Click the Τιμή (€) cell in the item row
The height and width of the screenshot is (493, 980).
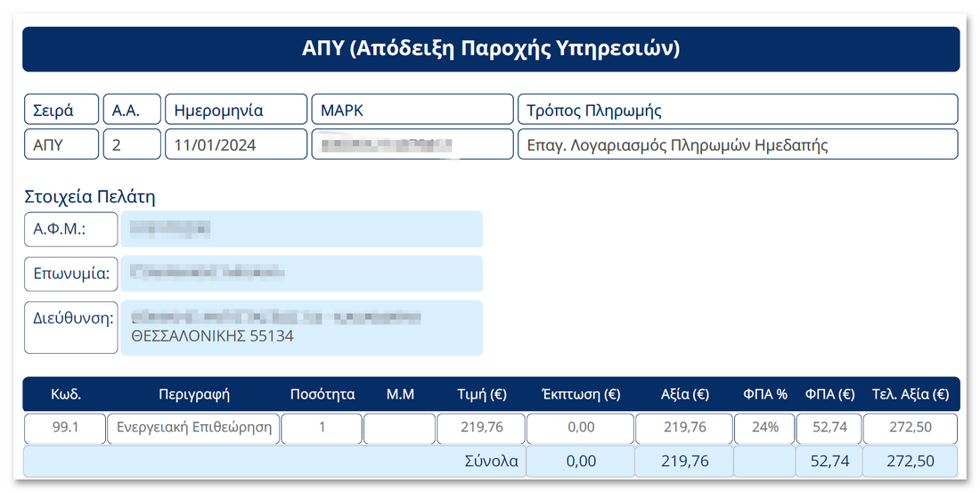[x=481, y=428]
